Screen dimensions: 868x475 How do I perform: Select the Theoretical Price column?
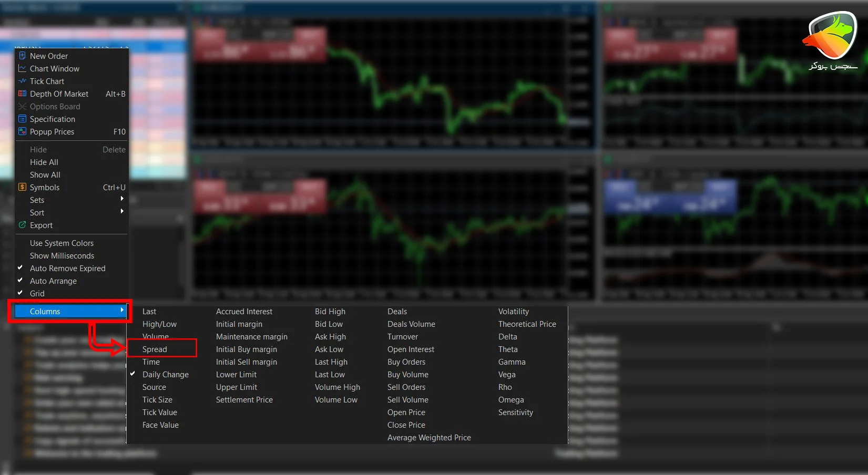pyautogui.click(x=527, y=324)
